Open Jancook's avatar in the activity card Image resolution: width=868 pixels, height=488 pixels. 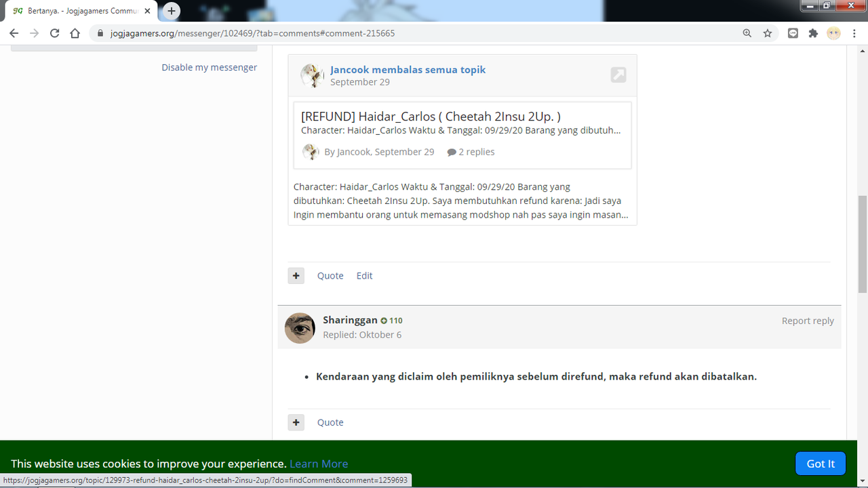point(312,75)
